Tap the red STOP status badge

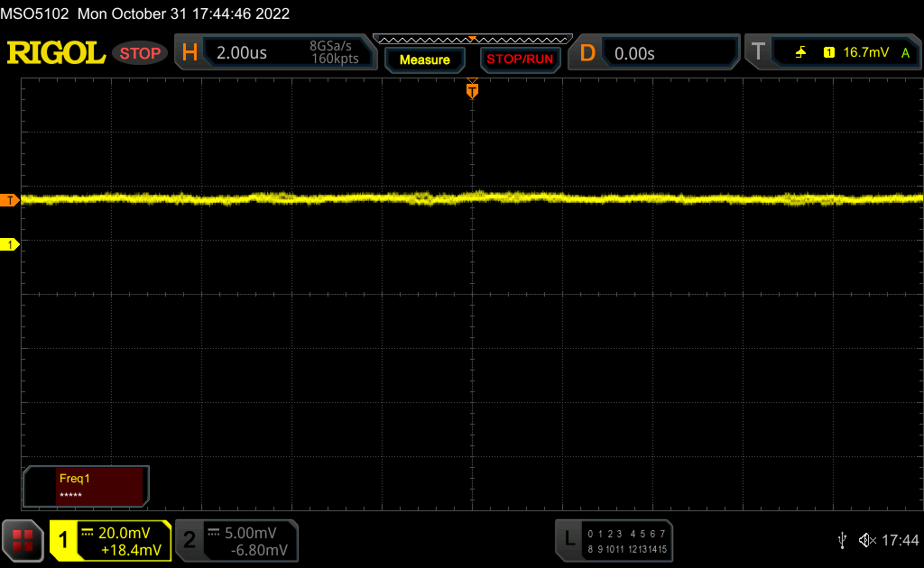pyautogui.click(x=140, y=53)
